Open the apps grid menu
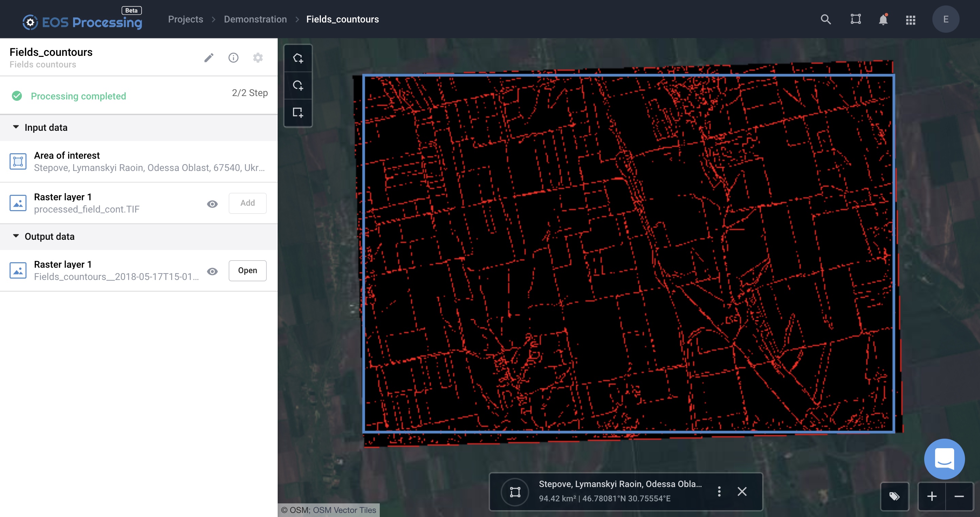Screen dimensions: 980x517 coord(911,20)
